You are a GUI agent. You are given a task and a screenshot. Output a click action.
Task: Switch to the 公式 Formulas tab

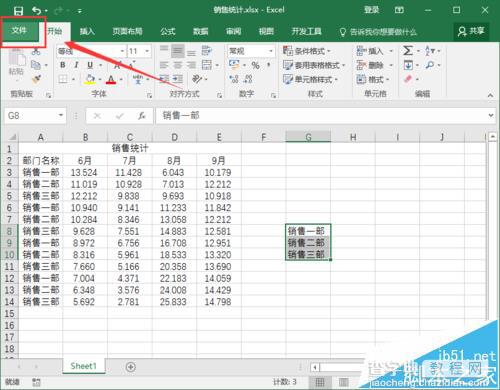click(x=168, y=31)
